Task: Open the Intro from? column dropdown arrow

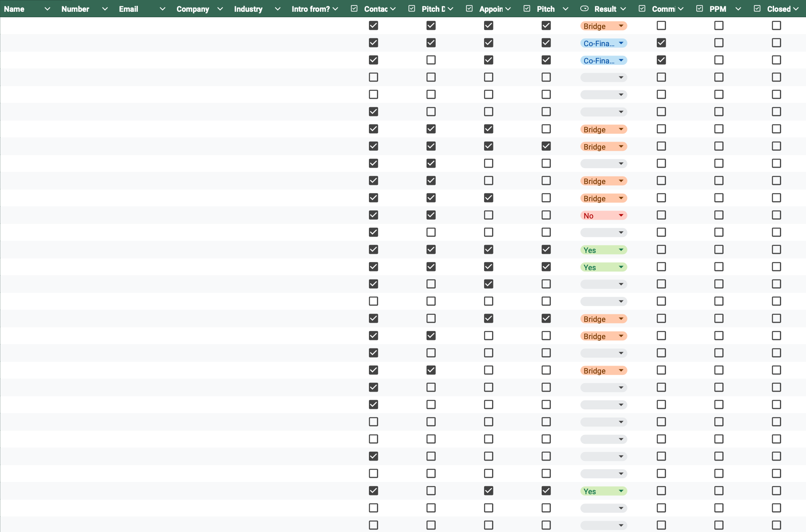Action: [x=335, y=9]
